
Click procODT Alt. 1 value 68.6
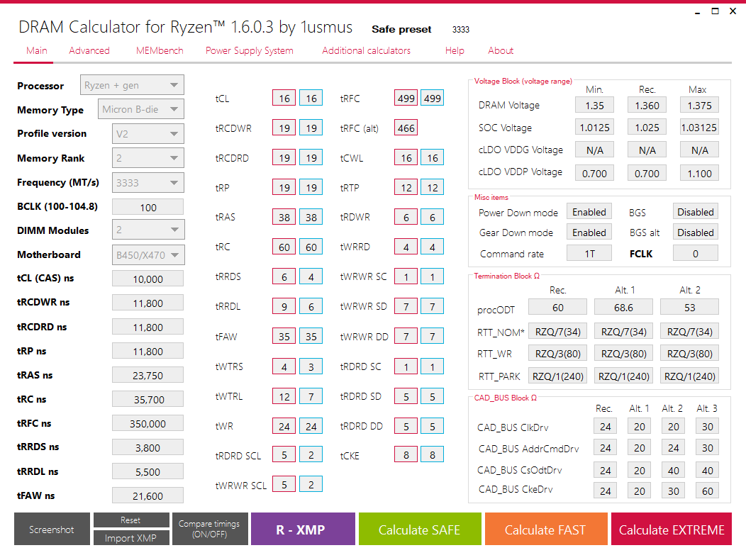pos(624,308)
